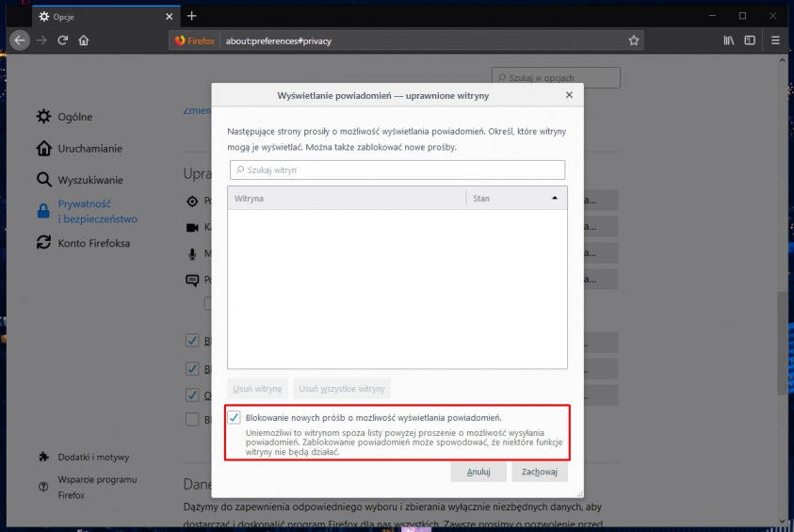Switch to the Opcje browser tab
The image size is (794, 532).
[x=105, y=17]
